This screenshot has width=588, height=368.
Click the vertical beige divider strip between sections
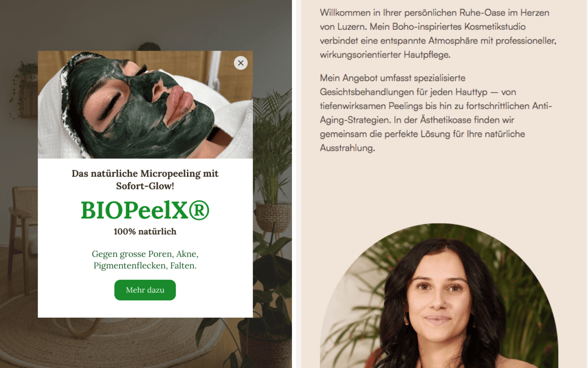[297, 184]
